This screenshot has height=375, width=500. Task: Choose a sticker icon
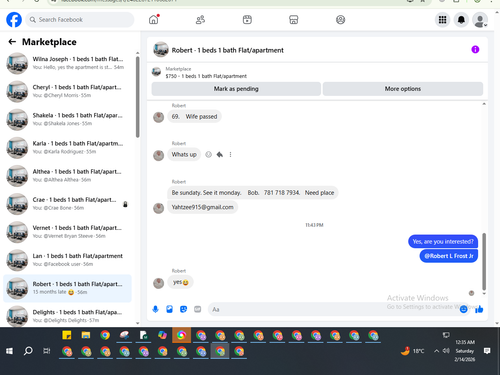click(x=183, y=309)
